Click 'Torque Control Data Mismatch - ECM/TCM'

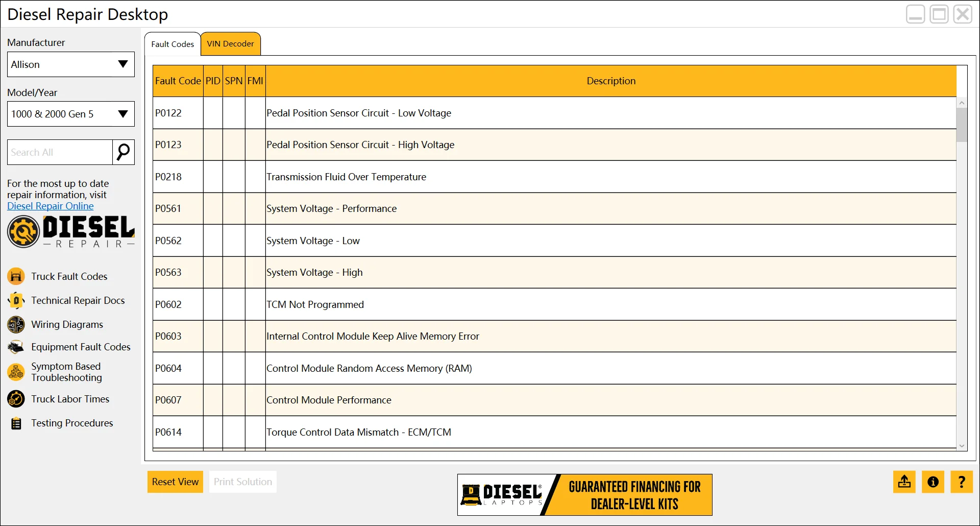coord(359,432)
